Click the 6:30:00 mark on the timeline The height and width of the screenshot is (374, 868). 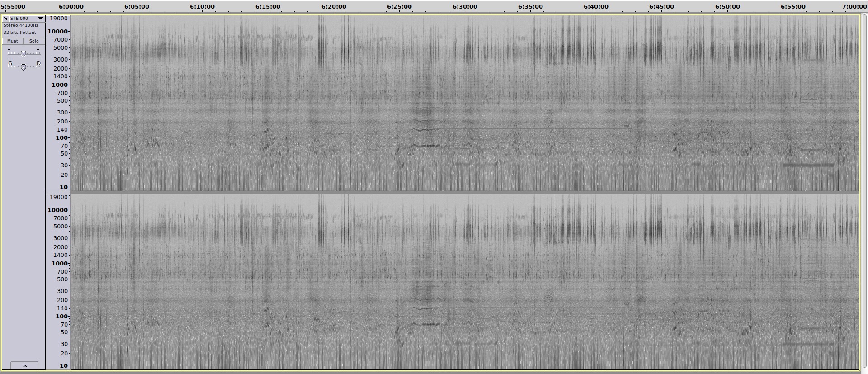click(x=465, y=6)
